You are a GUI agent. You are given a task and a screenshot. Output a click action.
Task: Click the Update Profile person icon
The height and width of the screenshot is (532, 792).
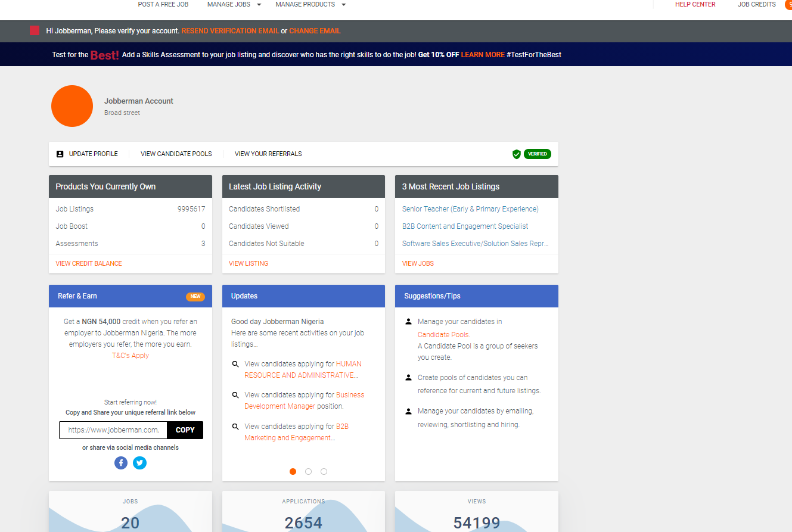coord(60,154)
